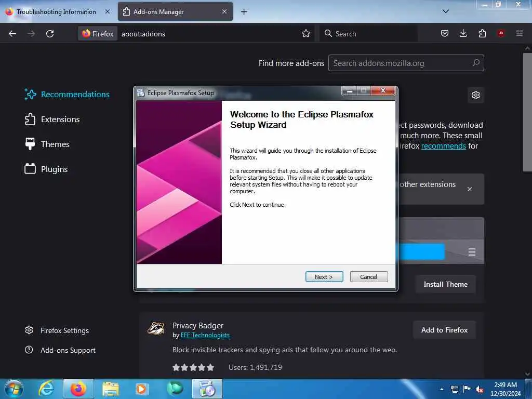Image resolution: width=532 pixels, height=399 pixels.
Task: Click the page vertical scrollbar
Action: coord(527,112)
